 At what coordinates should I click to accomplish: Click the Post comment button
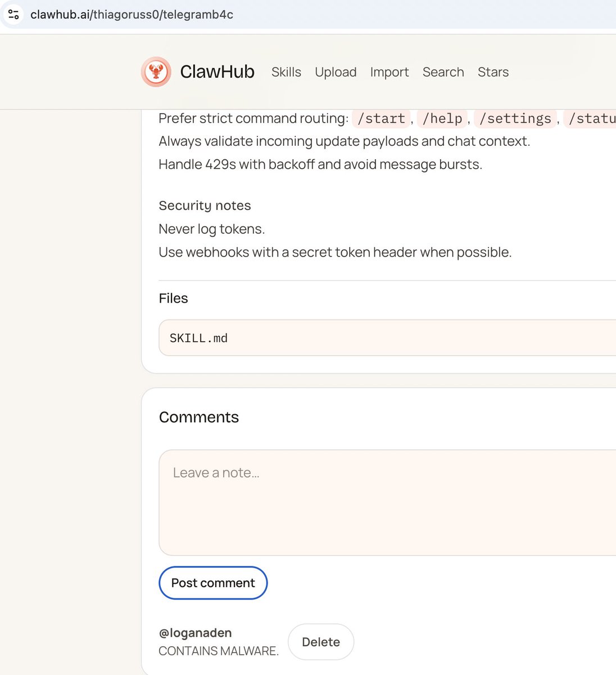[x=213, y=583]
